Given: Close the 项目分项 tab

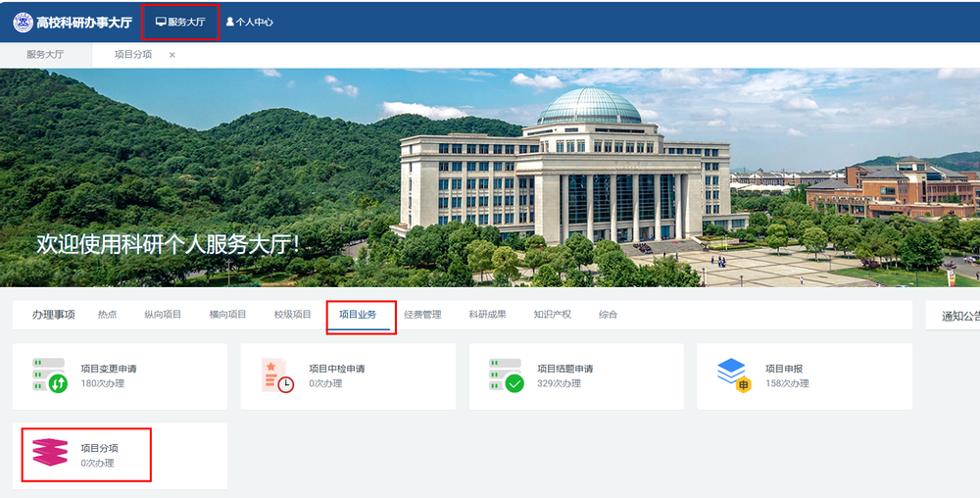Looking at the screenshot, I should click(x=171, y=55).
